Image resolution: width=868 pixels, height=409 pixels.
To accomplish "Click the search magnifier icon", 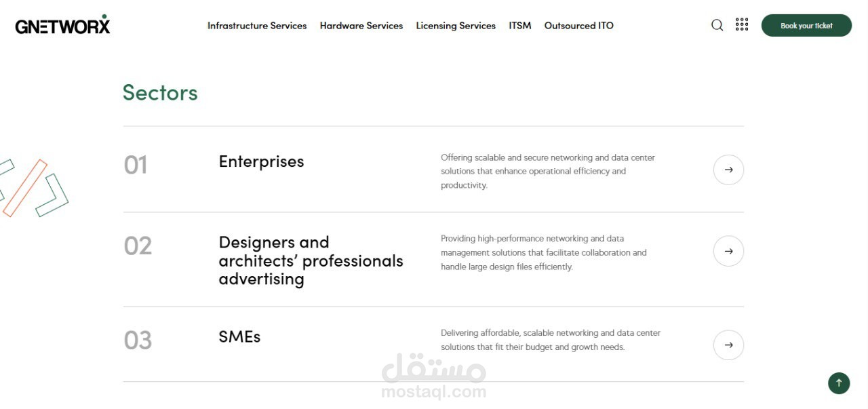I will pos(717,25).
